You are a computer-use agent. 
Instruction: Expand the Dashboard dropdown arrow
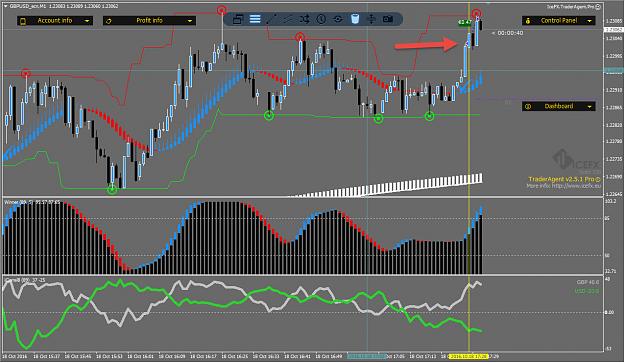(590, 107)
